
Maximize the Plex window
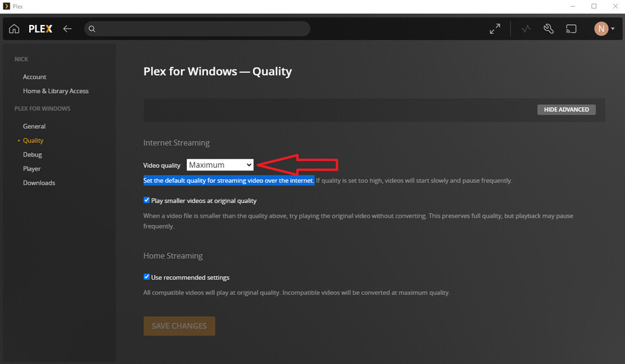pyautogui.click(x=594, y=6)
